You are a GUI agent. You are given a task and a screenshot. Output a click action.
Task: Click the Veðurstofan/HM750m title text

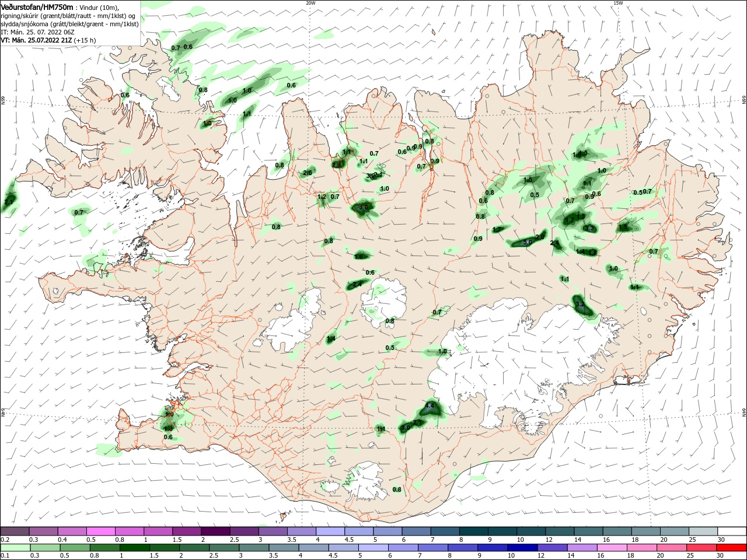pos(37,7)
